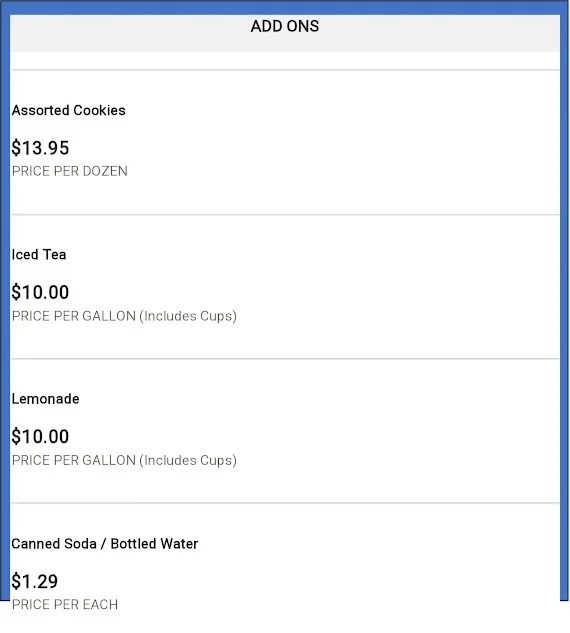Click the $13.95 cookies price
570x633 pixels.
click(x=40, y=148)
